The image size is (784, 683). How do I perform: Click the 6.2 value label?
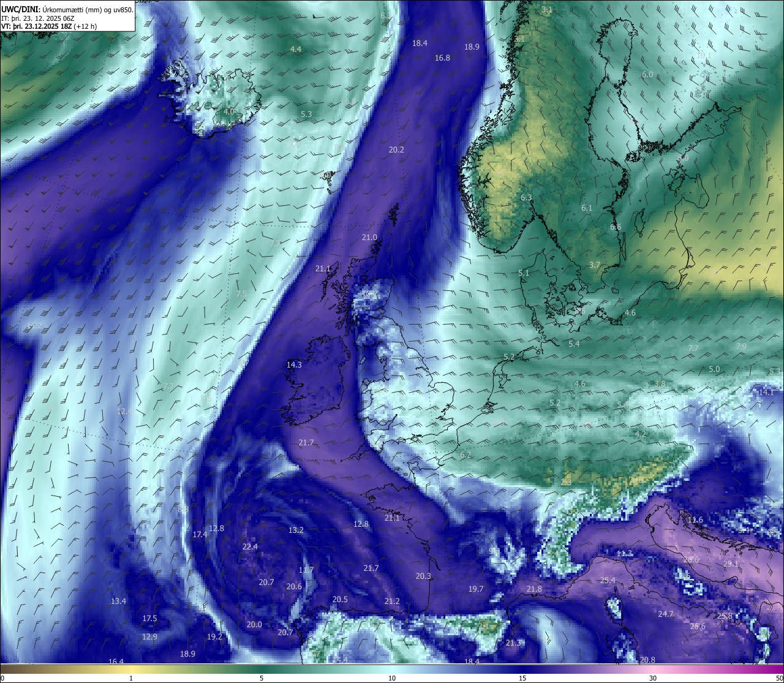pyautogui.click(x=466, y=455)
